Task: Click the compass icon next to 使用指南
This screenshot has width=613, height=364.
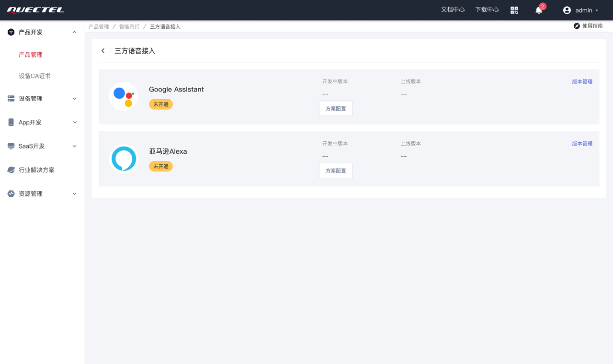Action: [577, 26]
